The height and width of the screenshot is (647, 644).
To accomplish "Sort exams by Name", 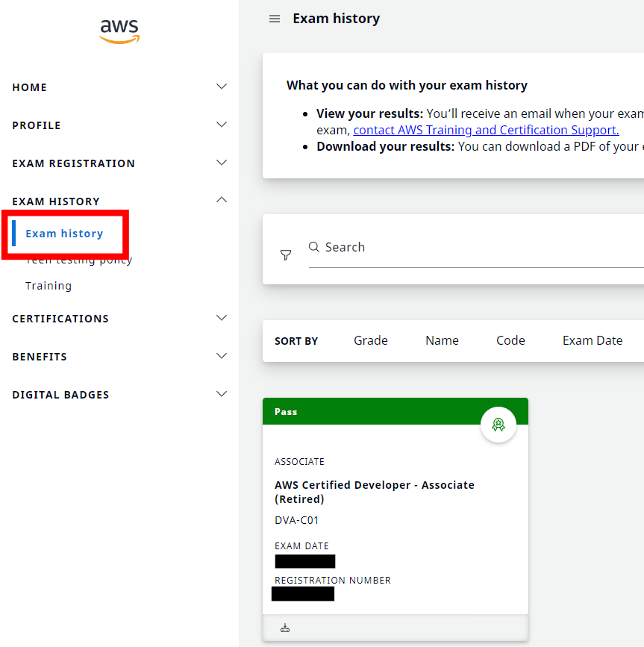I will coord(443,340).
